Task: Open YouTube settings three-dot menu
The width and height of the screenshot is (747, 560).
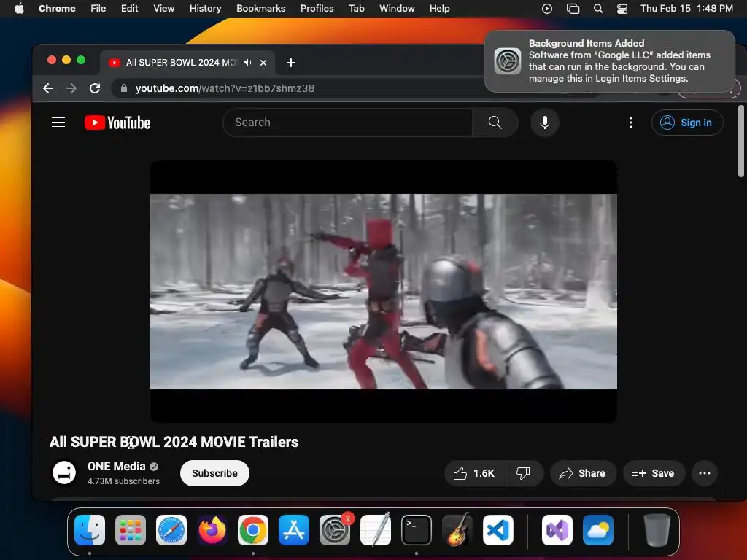Action: point(631,122)
